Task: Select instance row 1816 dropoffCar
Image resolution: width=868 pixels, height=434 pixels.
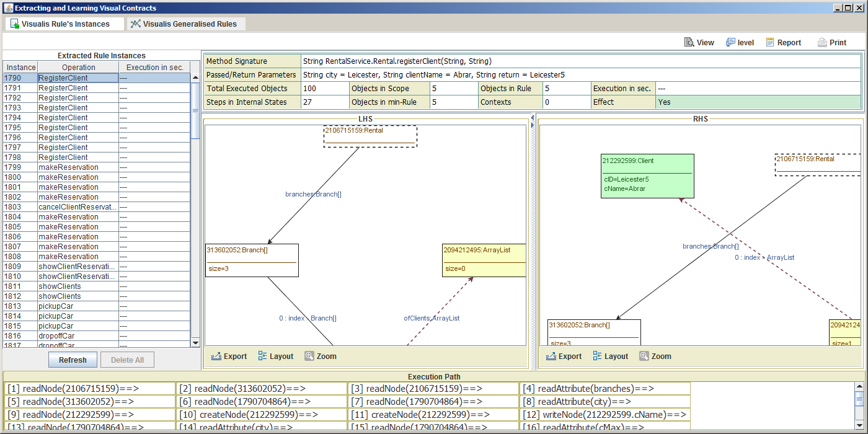Action: [97, 336]
